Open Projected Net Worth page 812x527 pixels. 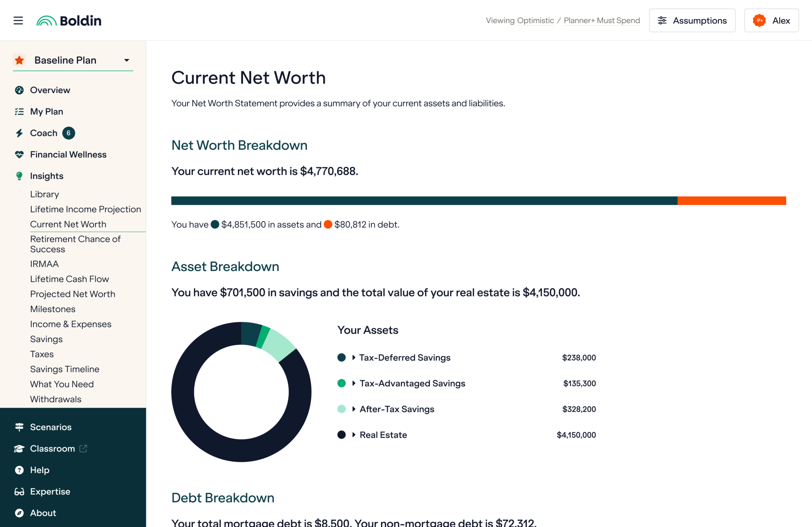tap(73, 294)
